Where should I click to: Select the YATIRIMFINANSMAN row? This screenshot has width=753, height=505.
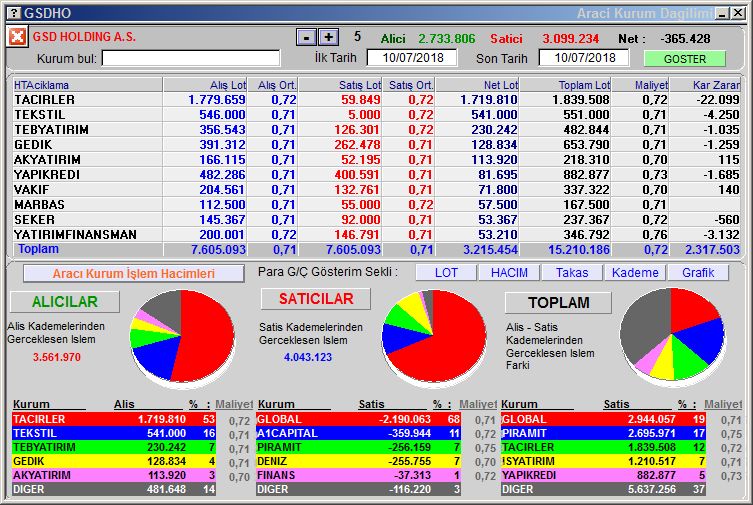pos(377,235)
